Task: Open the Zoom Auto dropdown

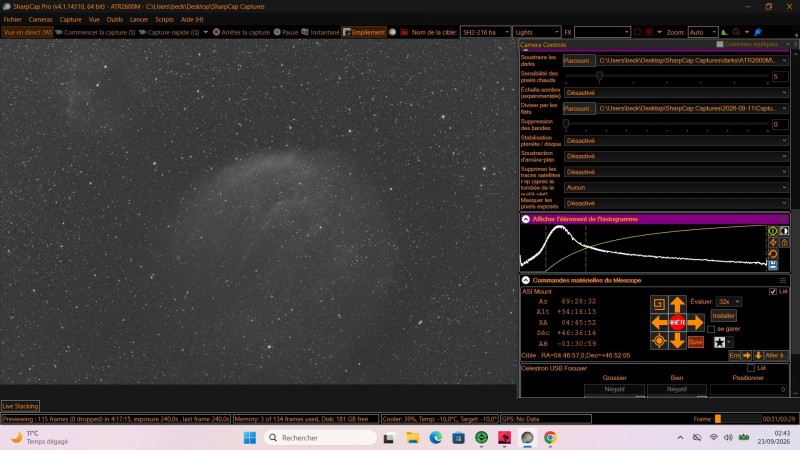Action: click(703, 32)
